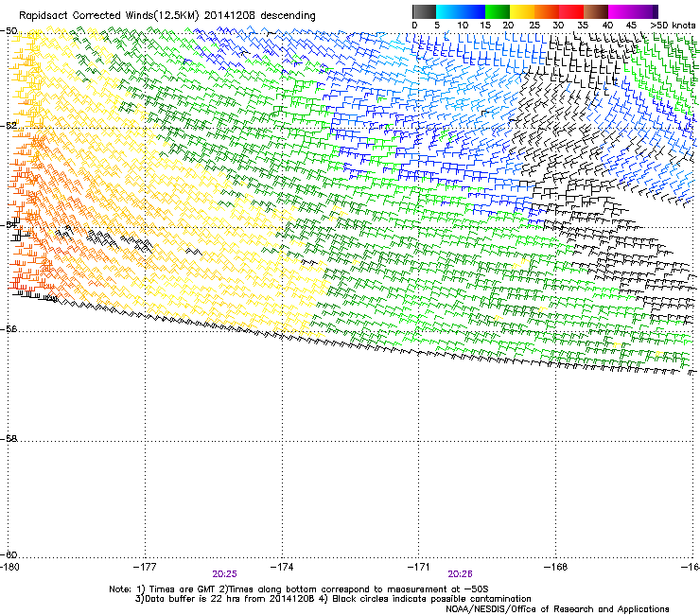Click the brown 35-40 knots legend swatch
The width and height of the screenshot is (700, 615).
tap(596, 11)
